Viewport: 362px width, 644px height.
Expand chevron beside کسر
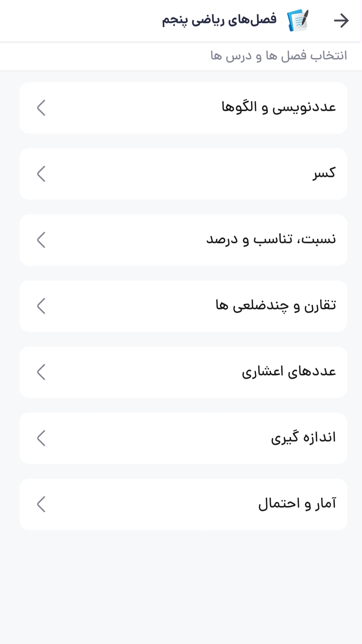[41, 174]
